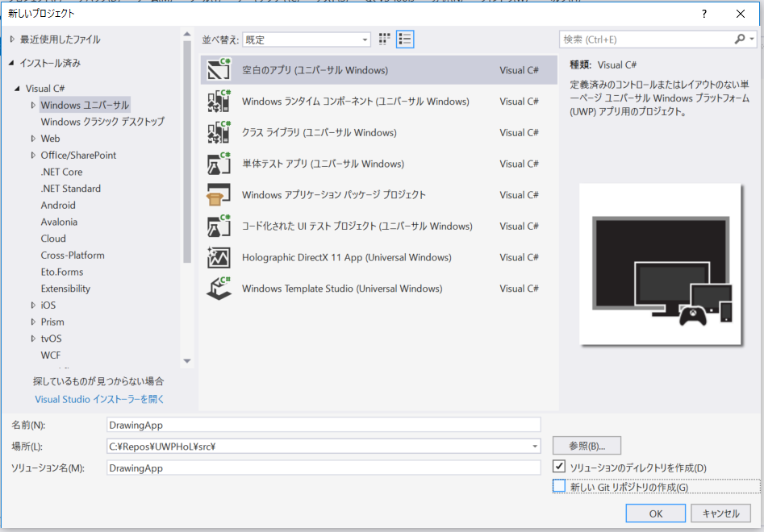
Task: Click the キャンセル button
Action: (720, 513)
